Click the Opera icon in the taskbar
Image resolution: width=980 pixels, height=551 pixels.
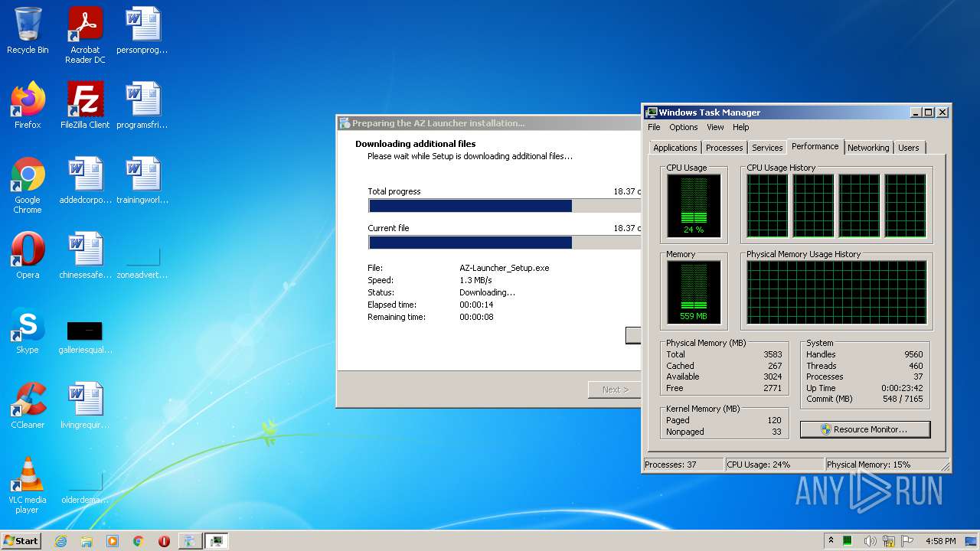[164, 541]
